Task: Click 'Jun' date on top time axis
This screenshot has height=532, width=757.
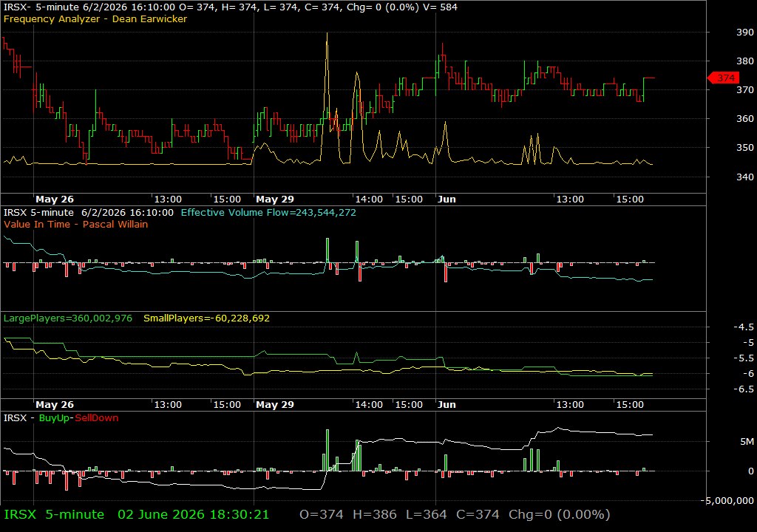Action: 447,199
